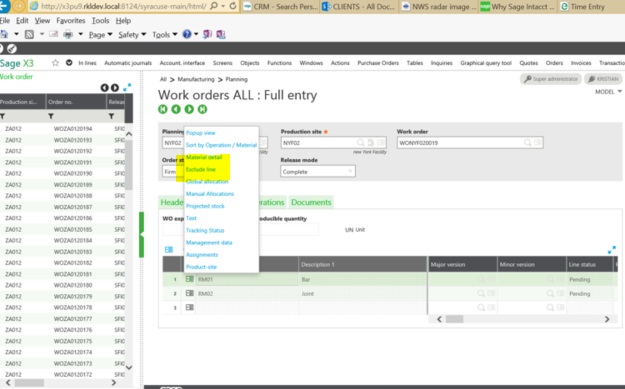
Task: Click the first purple OneNote toolbar icon
Action: (x=207, y=34)
